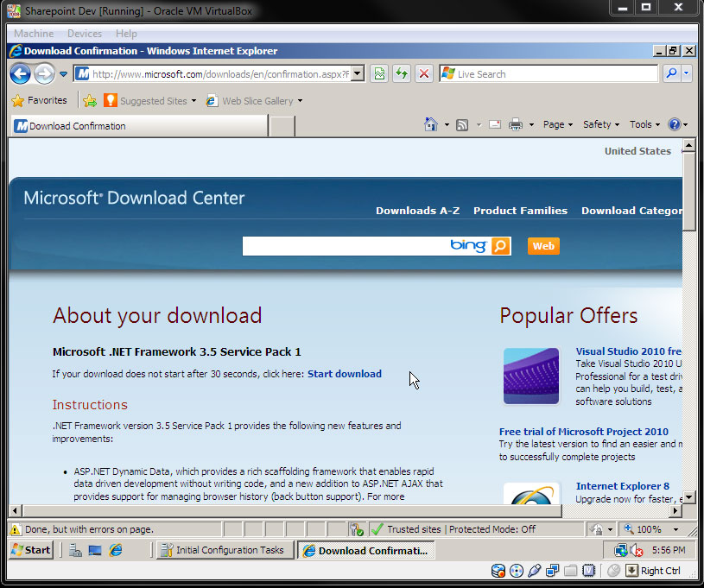Expand the address bar URL dropdown

358,73
